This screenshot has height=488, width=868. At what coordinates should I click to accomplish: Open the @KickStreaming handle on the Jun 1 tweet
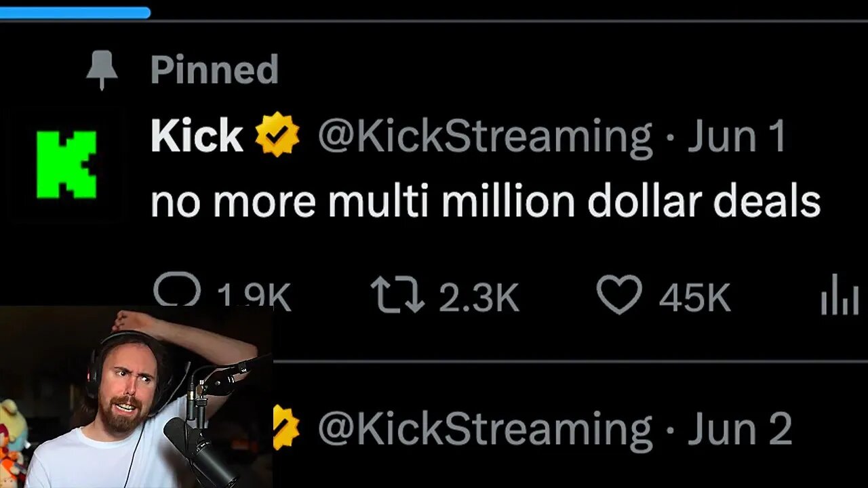pyautogui.click(x=485, y=136)
